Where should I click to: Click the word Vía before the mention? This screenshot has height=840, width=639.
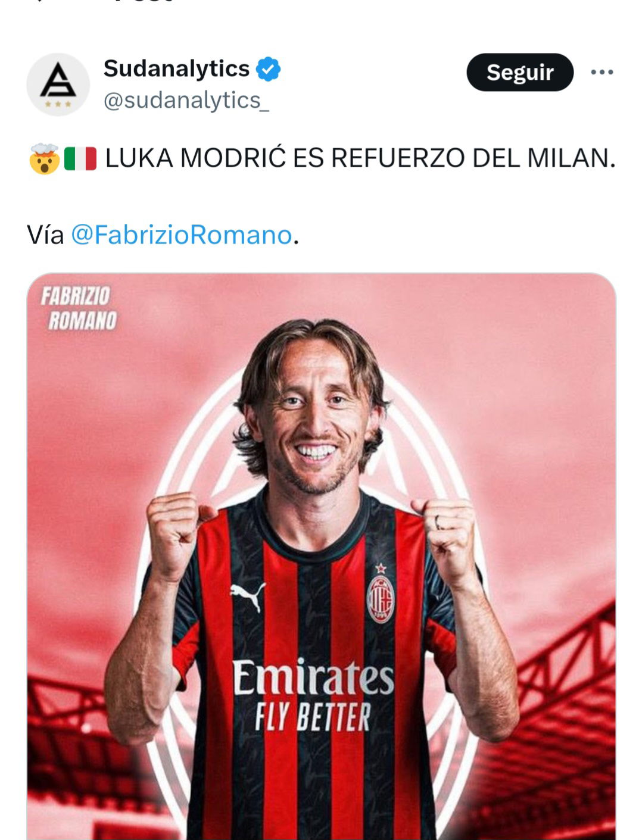tap(45, 235)
